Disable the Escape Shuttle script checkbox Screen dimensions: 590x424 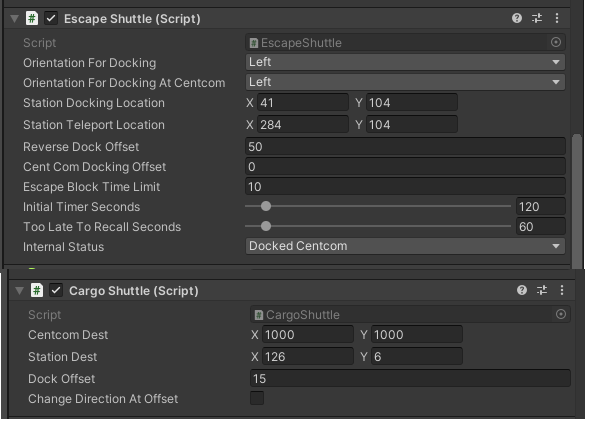coord(51,18)
